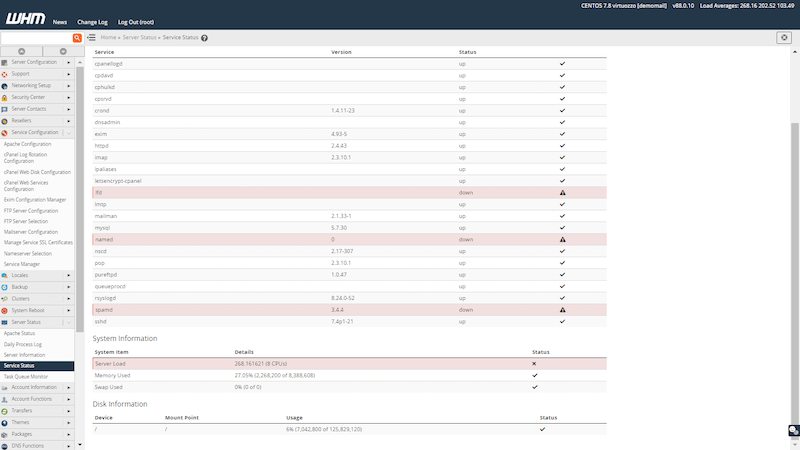Image resolution: width=800 pixels, height=450 pixels.
Task: Open Exim Configuration Manager
Action: coord(35,199)
